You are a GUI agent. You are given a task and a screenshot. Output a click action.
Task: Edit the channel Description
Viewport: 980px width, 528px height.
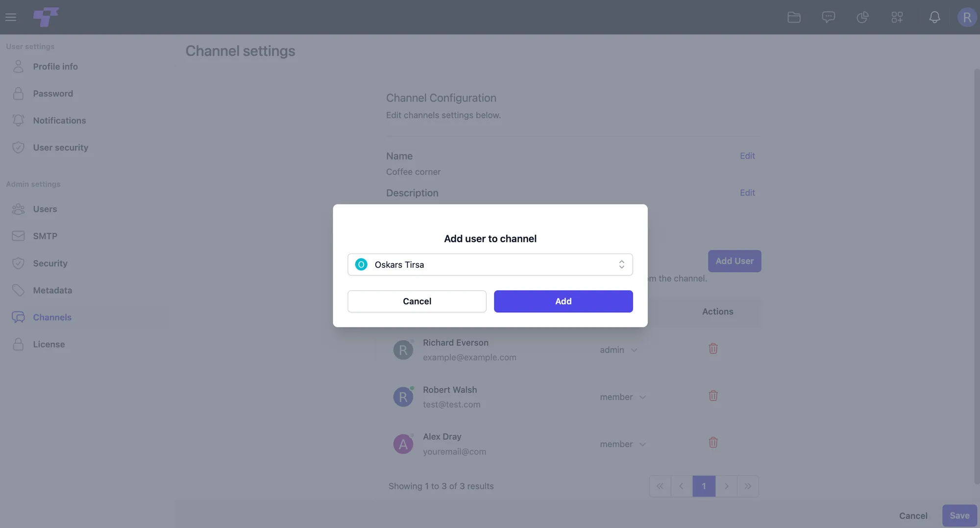pyautogui.click(x=747, y=193)
